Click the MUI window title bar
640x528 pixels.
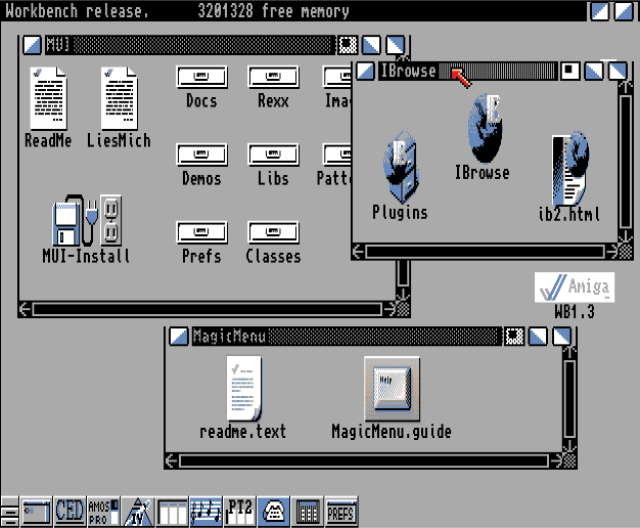click(x=190, y=45)
